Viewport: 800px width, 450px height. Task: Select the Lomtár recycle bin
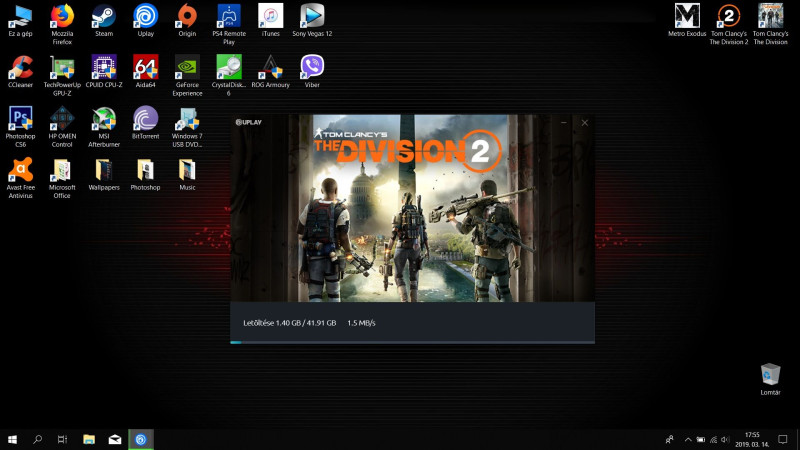(770, 380)
